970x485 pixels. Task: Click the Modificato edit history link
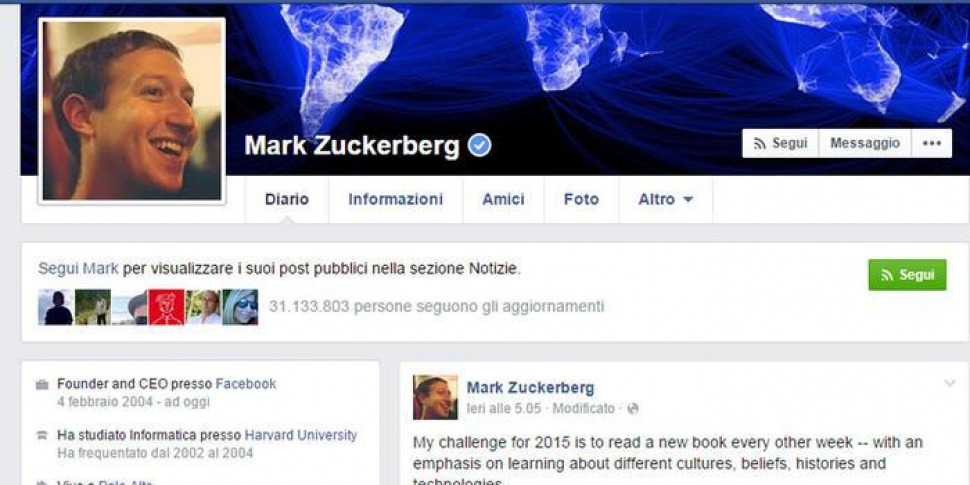[x=584, y=409]
